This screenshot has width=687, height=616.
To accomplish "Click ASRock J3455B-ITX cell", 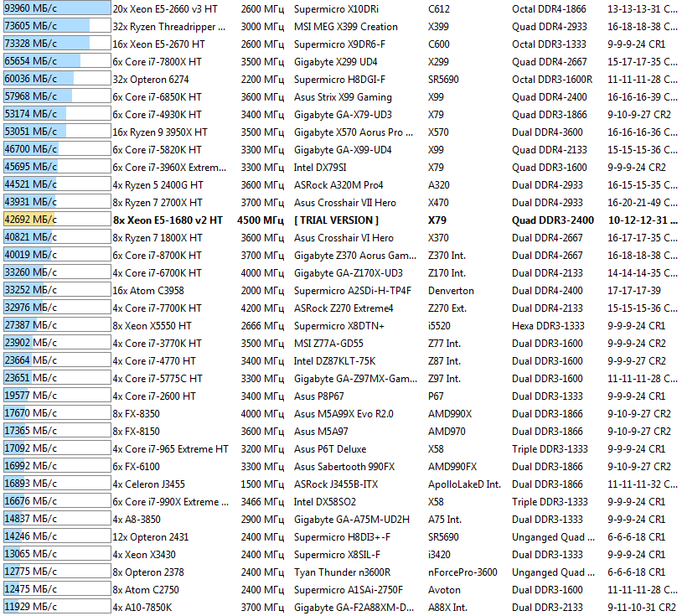I will 336,484.
